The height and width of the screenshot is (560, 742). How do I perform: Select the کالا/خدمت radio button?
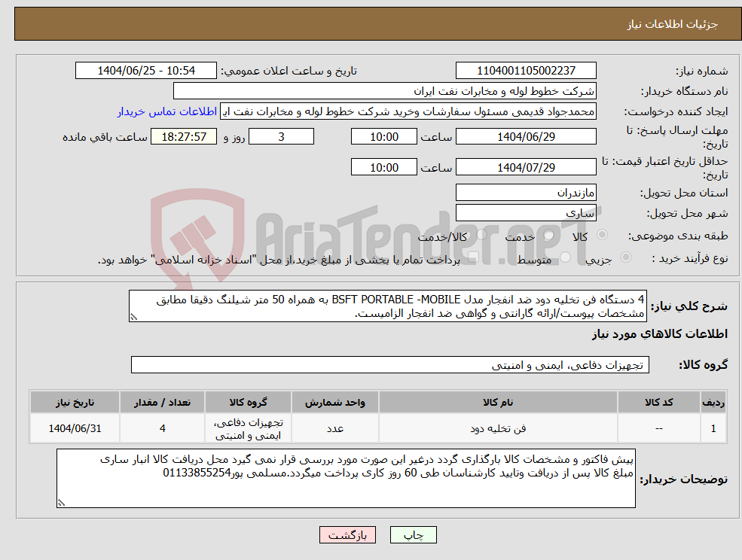(x=481, y=235)
